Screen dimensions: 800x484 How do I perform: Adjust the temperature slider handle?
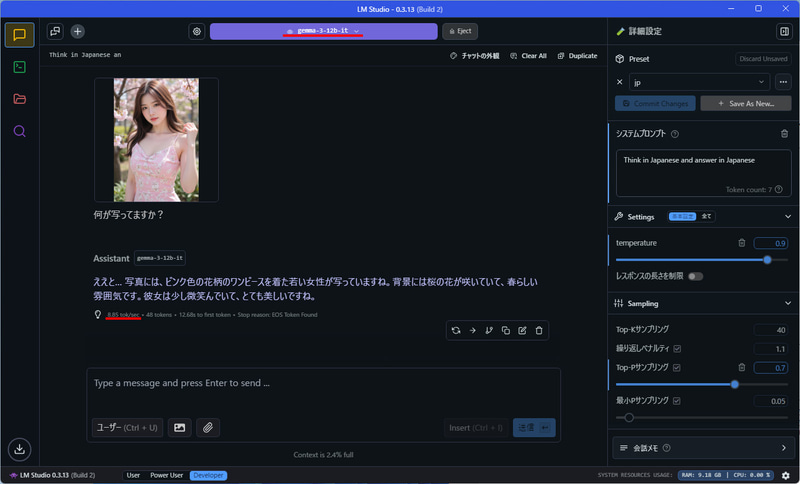click(x=767, y=260)
